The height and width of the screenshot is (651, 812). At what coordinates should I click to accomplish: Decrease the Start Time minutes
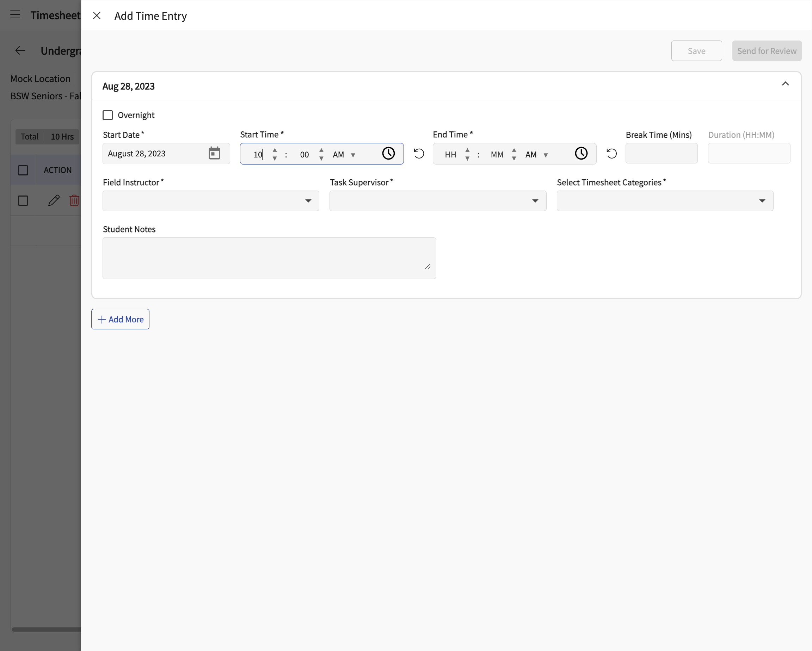pos(321,159)
